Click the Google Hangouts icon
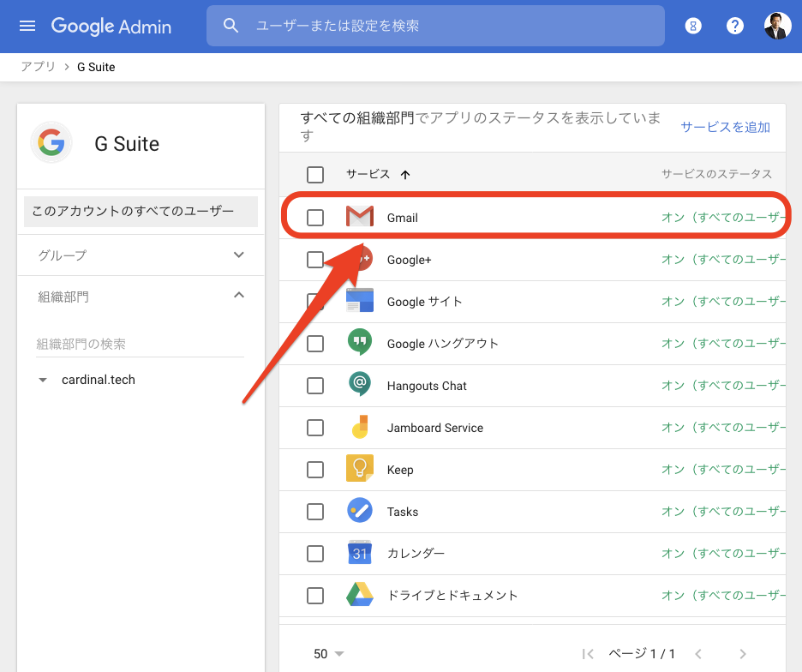 point(360,343)
